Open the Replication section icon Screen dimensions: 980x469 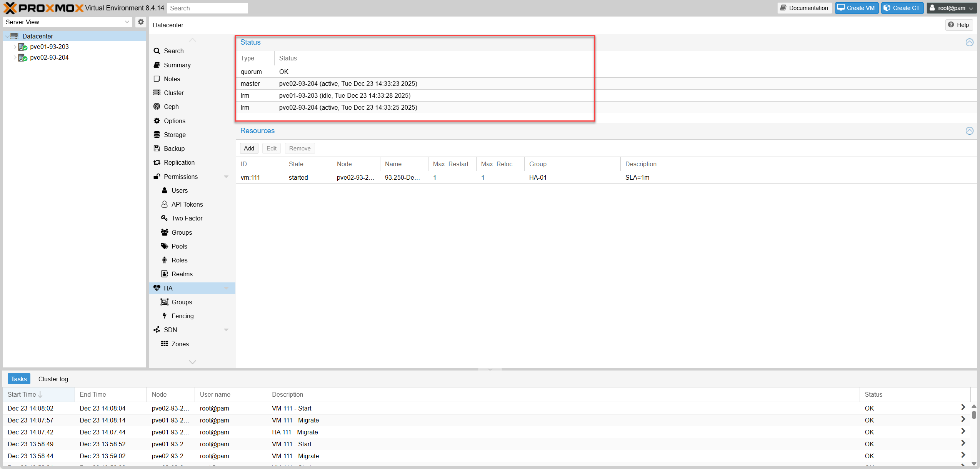[157, 162]
